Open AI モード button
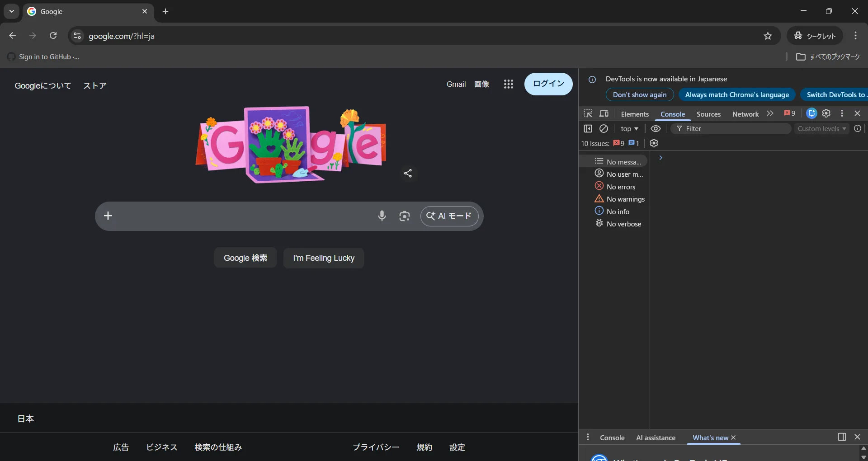This screenshot has width=868, height=461. pos(449,216)
